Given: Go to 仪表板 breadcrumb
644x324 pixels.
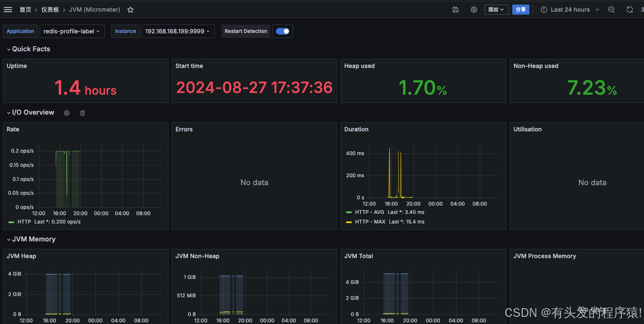Looking at the screenshot, I should click(50, 10).
